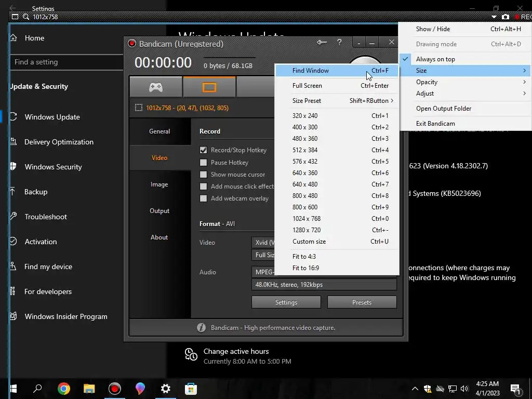This screenshot has height=399, width=532.
Task: Select the game recording mode gamepad icon
Action: [x=156, y=87]
